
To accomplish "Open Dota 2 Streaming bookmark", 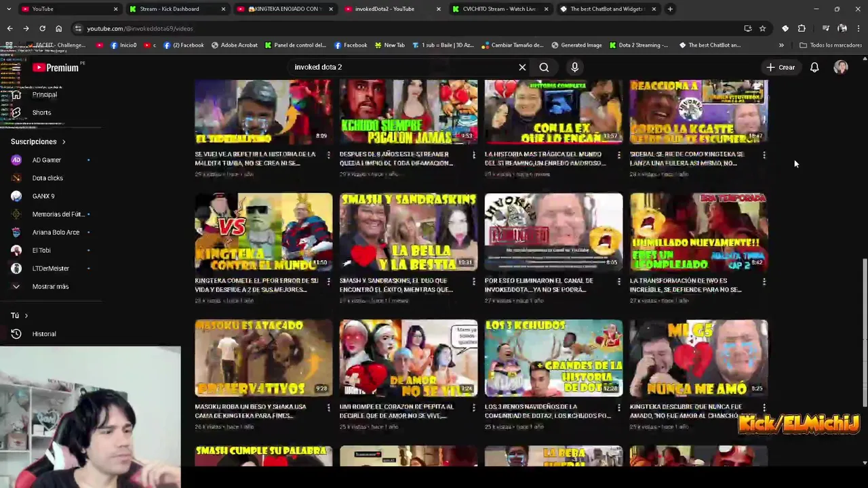I will [639, 45].
